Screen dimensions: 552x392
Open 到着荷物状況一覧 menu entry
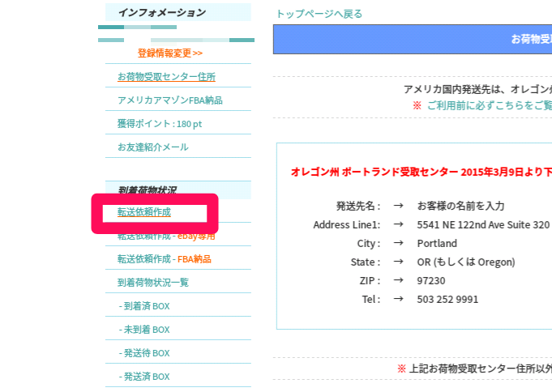click(153, 283)
